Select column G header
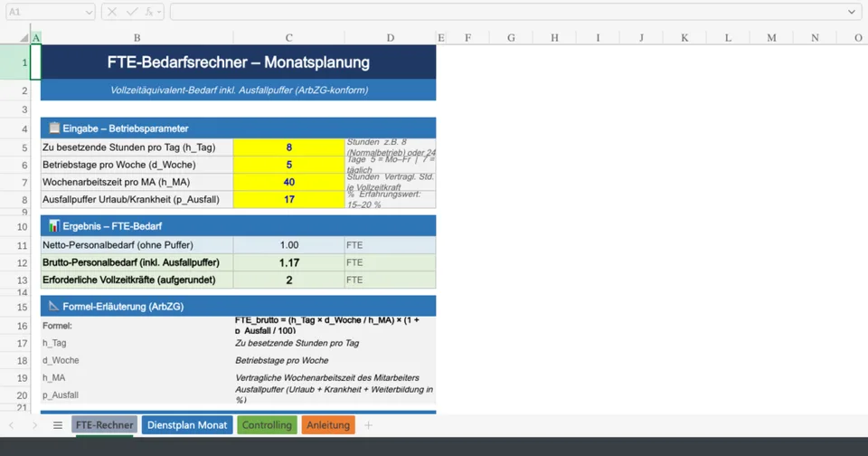 click(511, 38)
